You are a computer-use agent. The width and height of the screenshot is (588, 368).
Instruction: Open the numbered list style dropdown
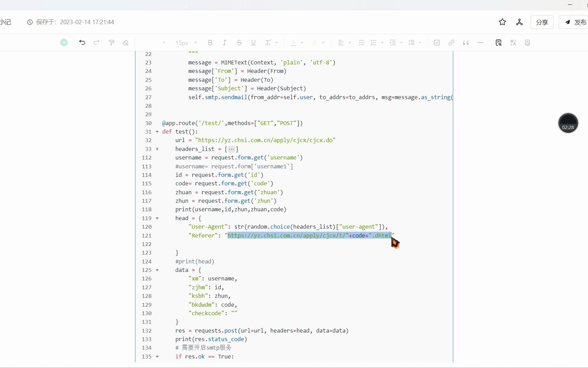point(382,43)
